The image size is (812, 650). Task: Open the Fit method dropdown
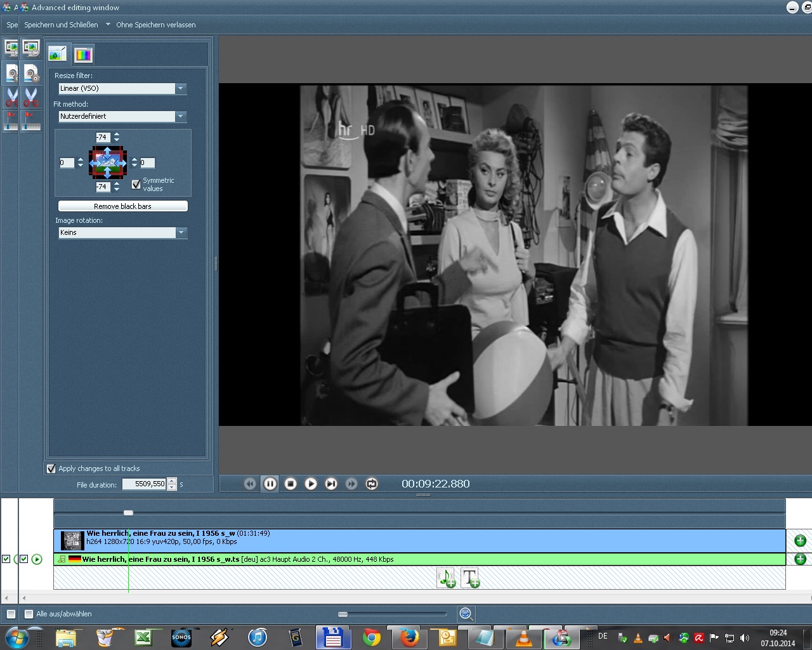pos(181,116)
